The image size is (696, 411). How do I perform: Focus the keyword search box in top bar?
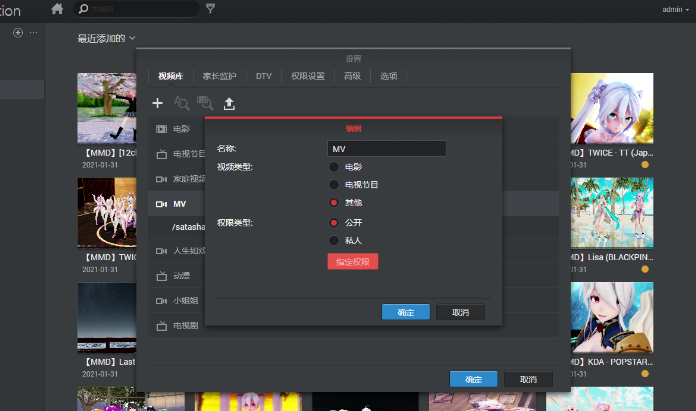coord(136,9)
